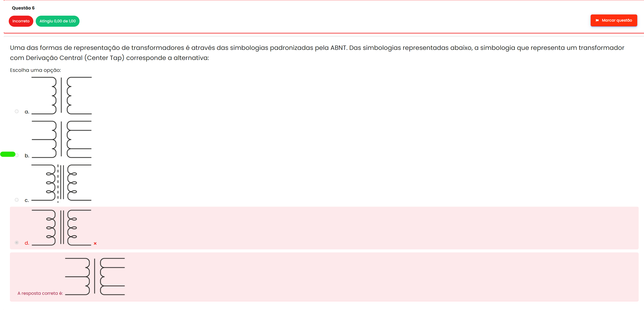The height and width of the screenshot is (310, 644).
Task: Click the dashed-core transformer symbol of option c
Action: click(x=61, y=183)
